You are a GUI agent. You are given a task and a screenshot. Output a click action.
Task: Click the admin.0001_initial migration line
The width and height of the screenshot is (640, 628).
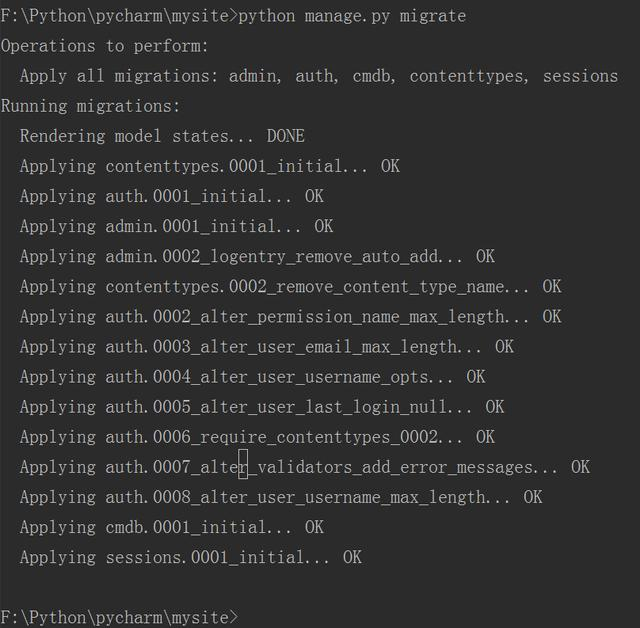coord(176,226)
